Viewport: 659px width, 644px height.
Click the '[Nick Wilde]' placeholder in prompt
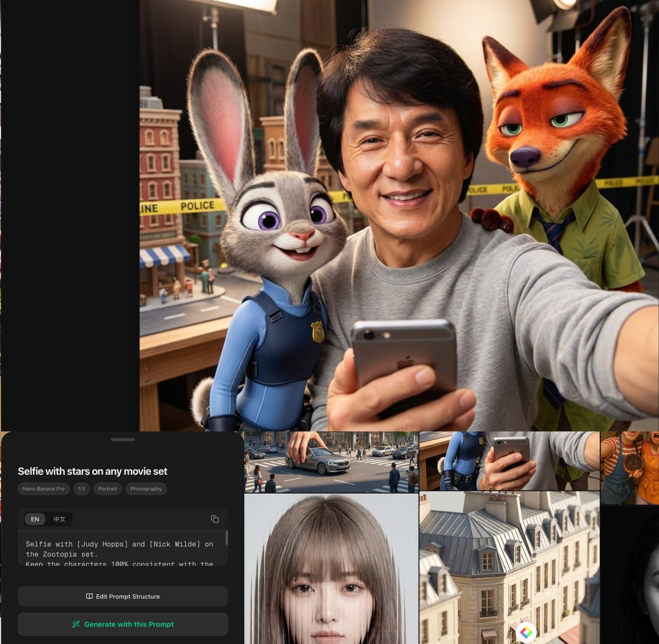click(175, 544)
